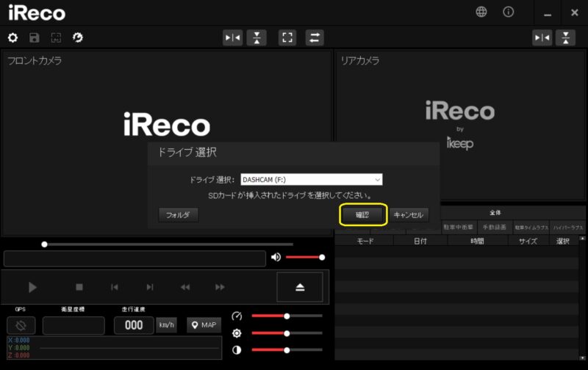Screen dimensions: 588x370
Task: Mute audio using the speaker icon
Action: pyautogui.click(x=276, y=257)
